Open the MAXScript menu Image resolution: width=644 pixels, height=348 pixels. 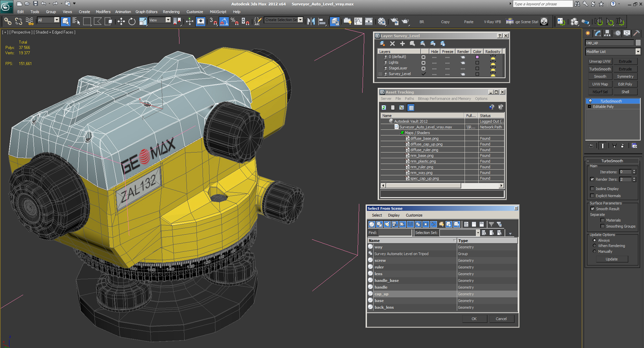218,12
